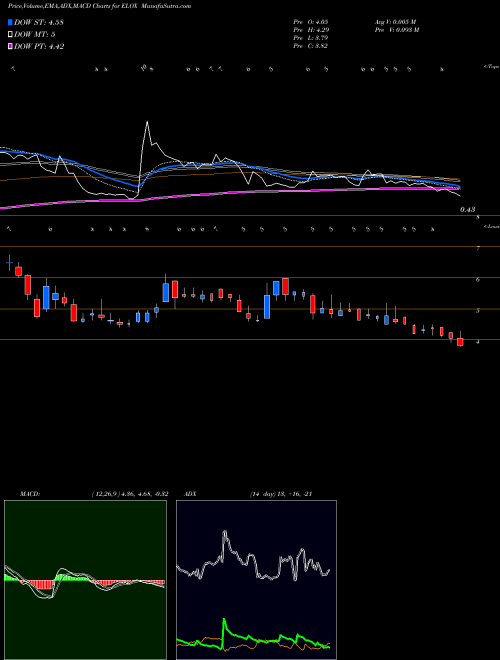Click the MACD '(12,26,9)' values text
The height and width of the screenshot is (660, 500).
pyautogui.click(x=130, y=494)
